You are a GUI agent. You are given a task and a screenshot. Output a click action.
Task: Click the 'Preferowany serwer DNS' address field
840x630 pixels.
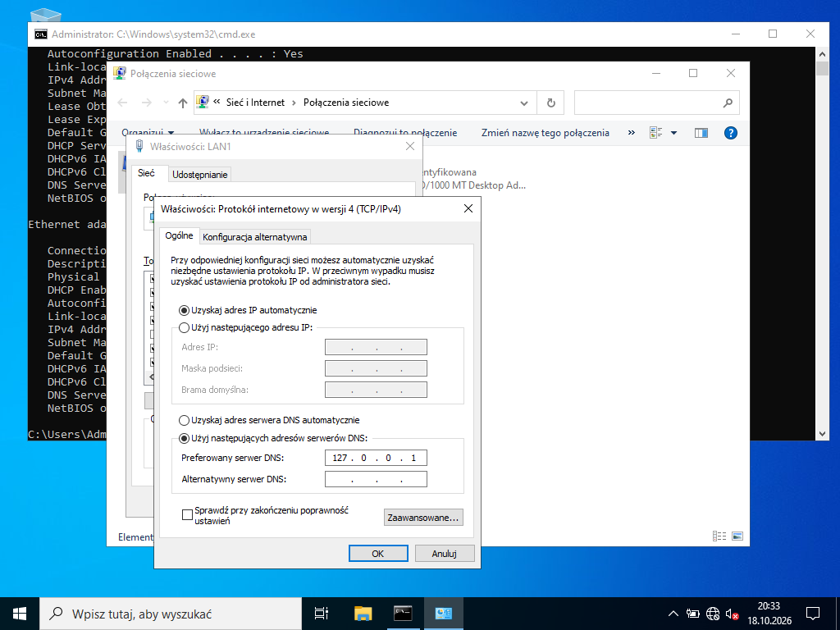pos(376,458)
